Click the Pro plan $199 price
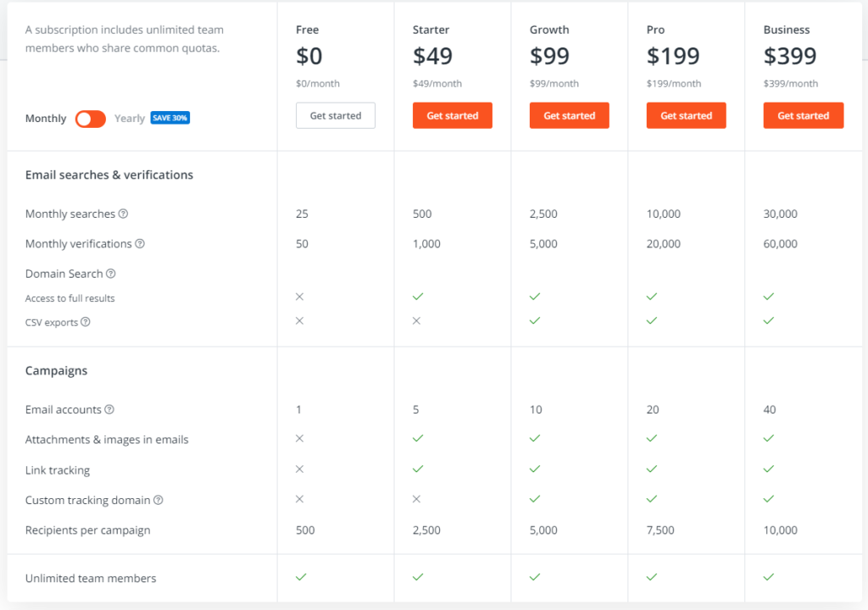 (673, 56)
